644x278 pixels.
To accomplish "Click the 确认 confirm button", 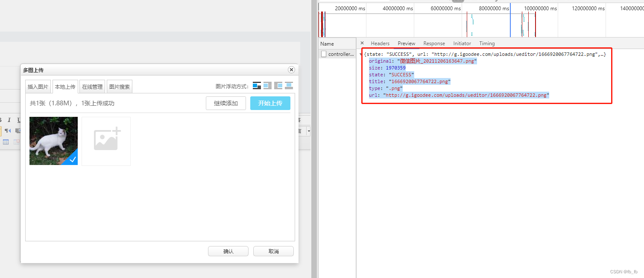I will point(228,251).
